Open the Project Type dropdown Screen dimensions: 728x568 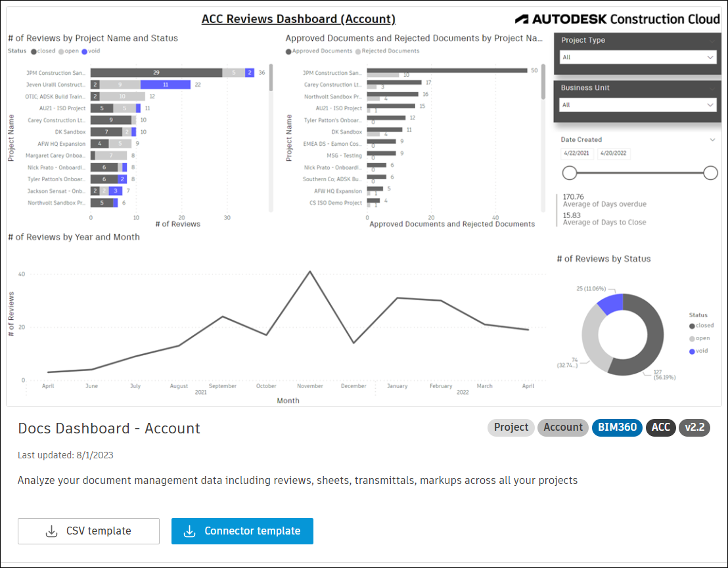pyautogui.click(x=638, y=57)
